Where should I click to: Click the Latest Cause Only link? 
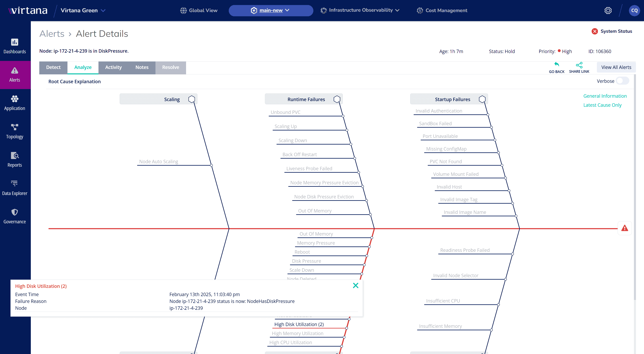pos(602,105)
